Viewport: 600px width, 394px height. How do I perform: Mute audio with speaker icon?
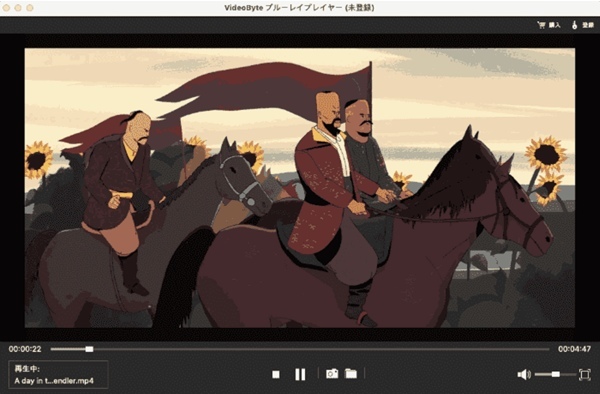(x=524, y=374)
